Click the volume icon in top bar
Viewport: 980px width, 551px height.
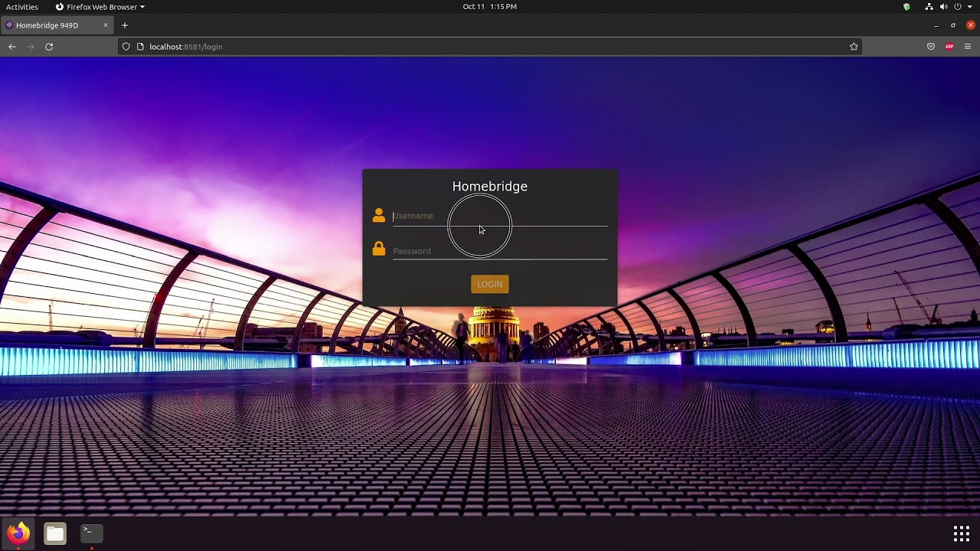click(x=943, y=7)
